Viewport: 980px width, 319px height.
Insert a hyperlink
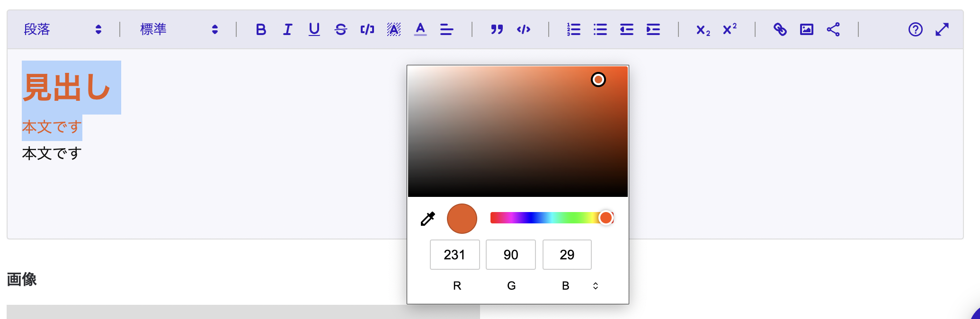click(x=780, y=29)
